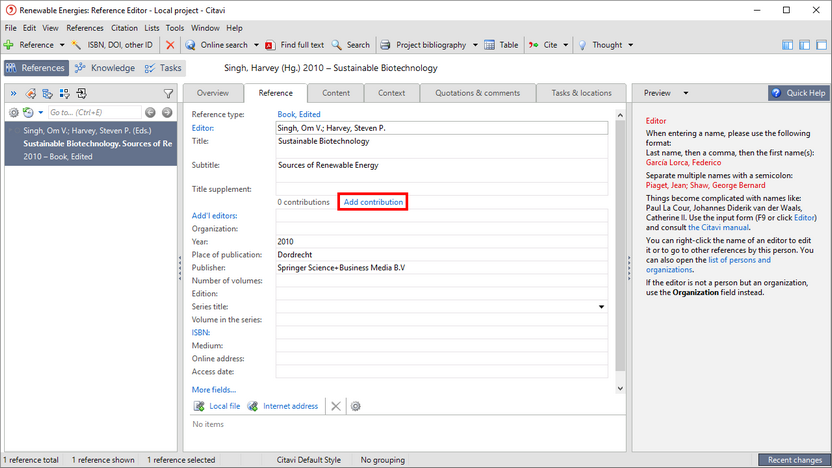Click the history clock icon
Image resolution: width=832 pixels, height=468 pixels.
point(28,112)
